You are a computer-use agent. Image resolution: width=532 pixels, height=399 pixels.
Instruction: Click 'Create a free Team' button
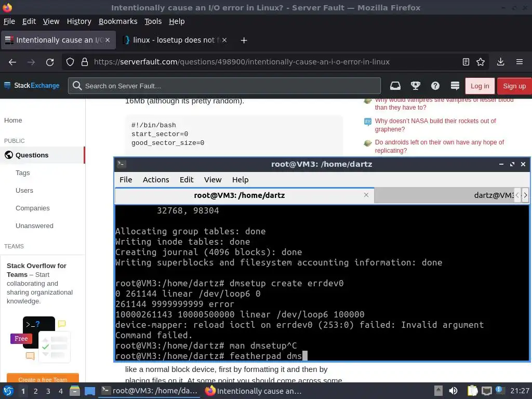43,379
